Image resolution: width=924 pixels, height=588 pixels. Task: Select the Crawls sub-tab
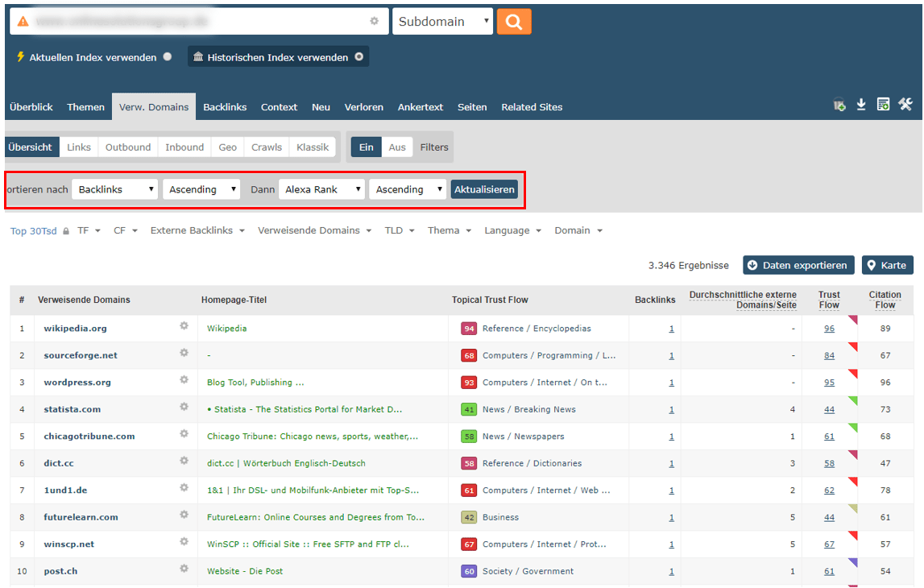click(x=267, y=147)
